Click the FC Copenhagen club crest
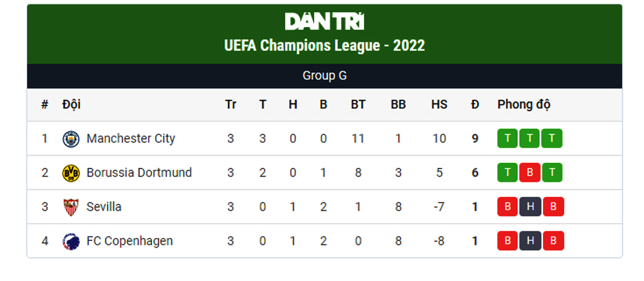The width and height of the screenshot is (644, 281). click(x=71, y=242)
